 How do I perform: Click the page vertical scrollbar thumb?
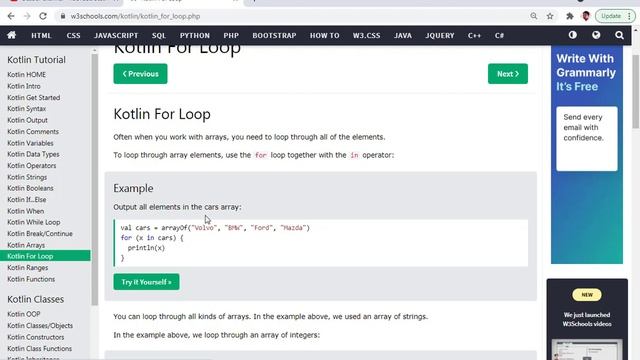(636, 91)
